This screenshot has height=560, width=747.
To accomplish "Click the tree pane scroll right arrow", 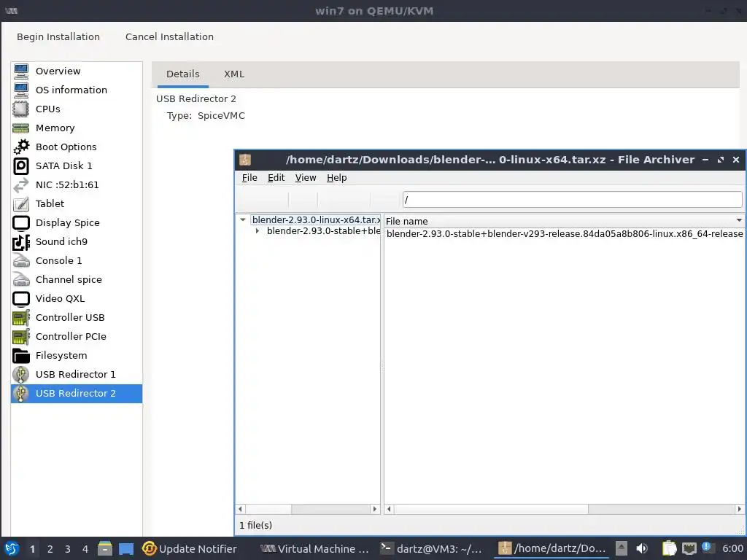I will 375,509.
